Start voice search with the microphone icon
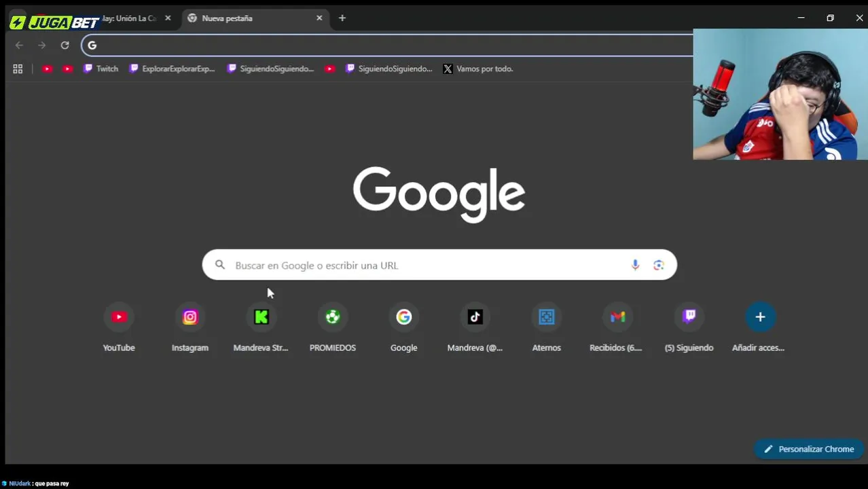 (x=635, y=265)
